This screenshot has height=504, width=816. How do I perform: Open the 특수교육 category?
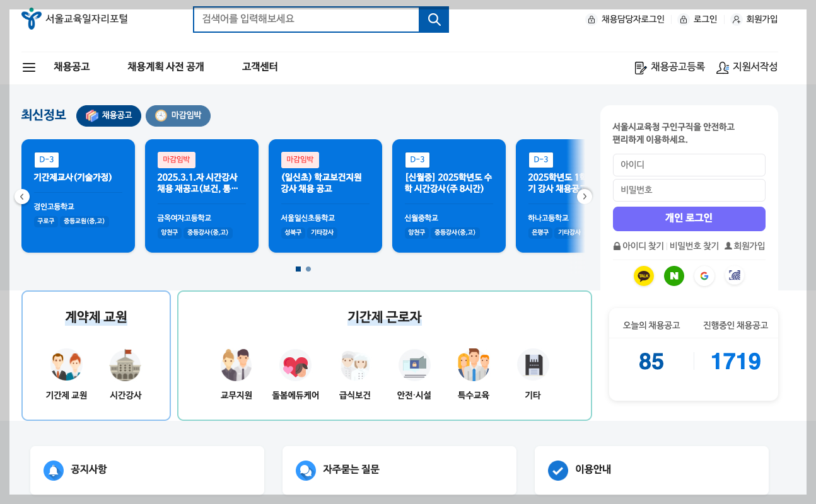473,365
